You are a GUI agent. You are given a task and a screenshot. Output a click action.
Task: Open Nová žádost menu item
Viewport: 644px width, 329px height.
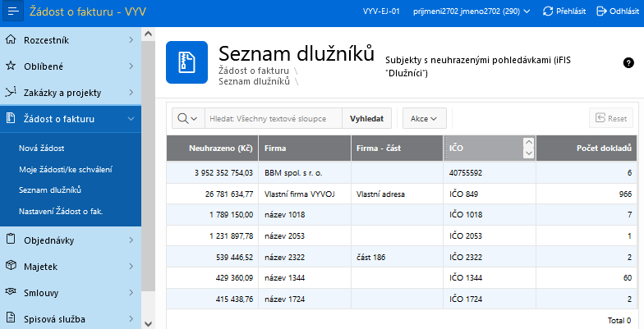42,149
